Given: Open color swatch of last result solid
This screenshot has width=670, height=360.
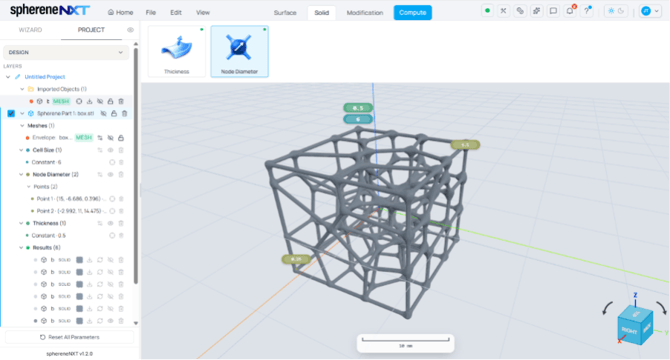Looking at the screenshot, I should [79, 321].
